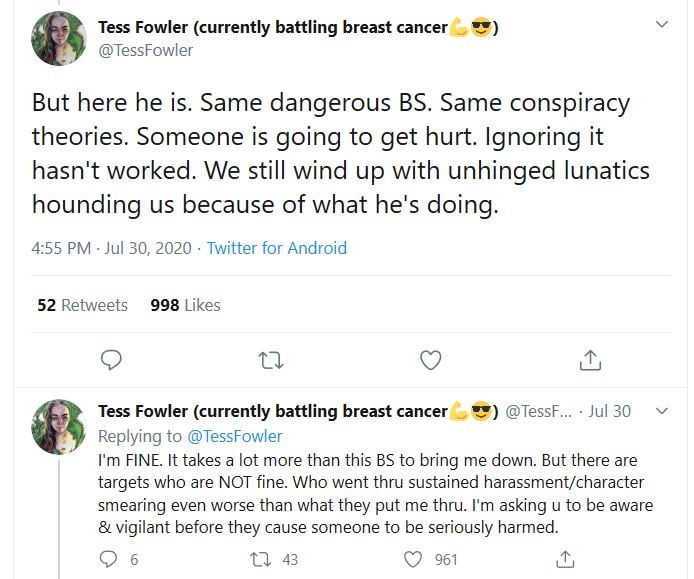Share the follow-up reply tweet

565,559
